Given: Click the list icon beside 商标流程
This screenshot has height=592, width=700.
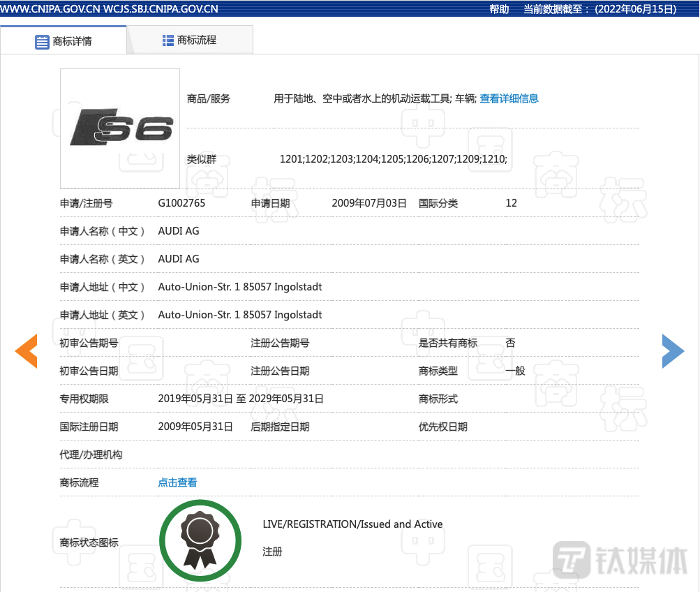Looking at the screenshot, I should pos(168,40).
